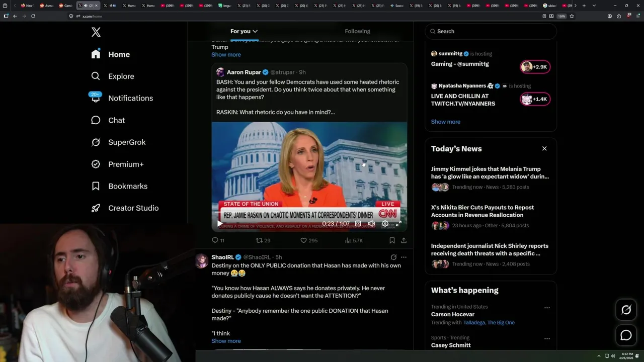
Task: Open Notifications with the 20+ badge
Action: click(122, 98)
